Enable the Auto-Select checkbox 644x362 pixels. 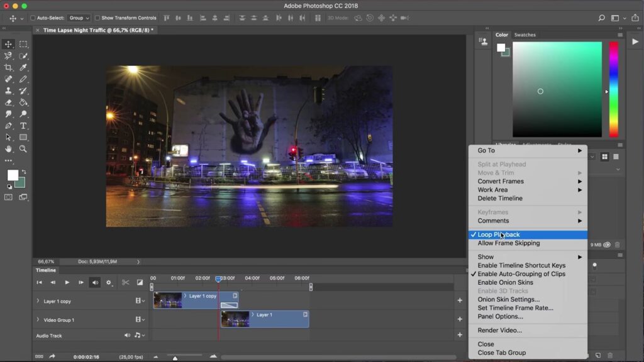point(33,18)
